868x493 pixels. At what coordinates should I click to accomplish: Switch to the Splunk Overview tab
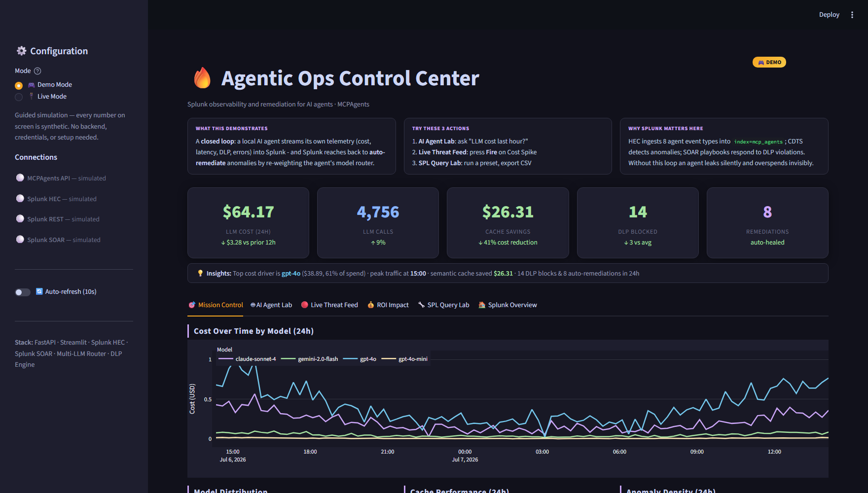(x=507, y=305)
